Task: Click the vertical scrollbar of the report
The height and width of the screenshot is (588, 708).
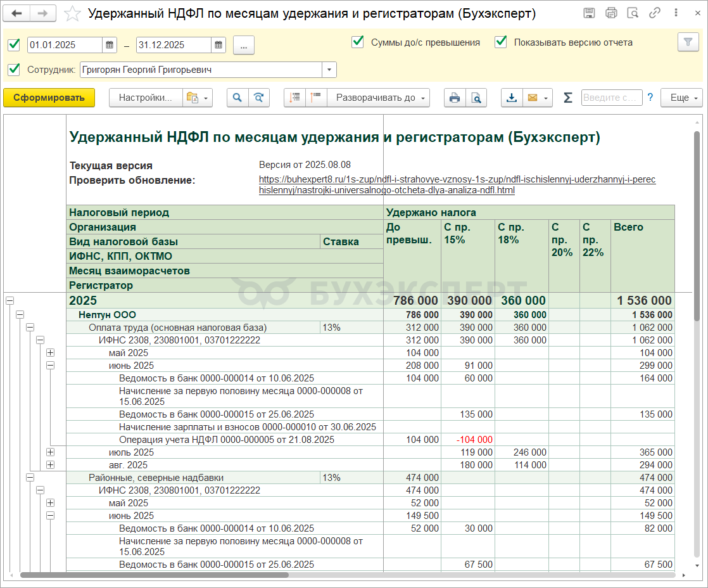Action: [697, 226]
